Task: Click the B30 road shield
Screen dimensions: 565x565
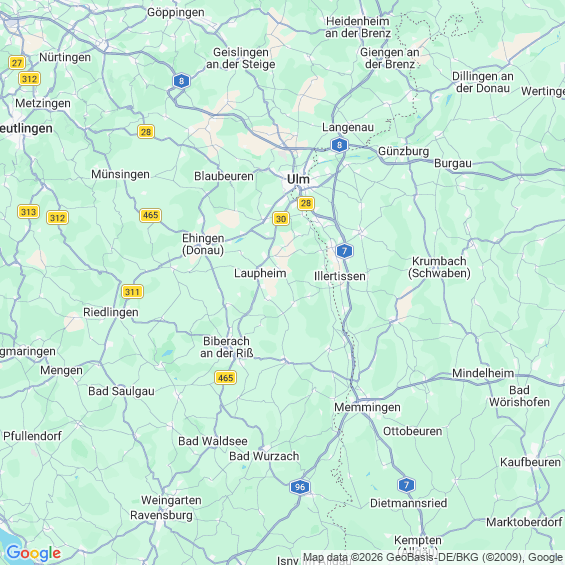Action: pyautogui.click(x=281, y=219)
